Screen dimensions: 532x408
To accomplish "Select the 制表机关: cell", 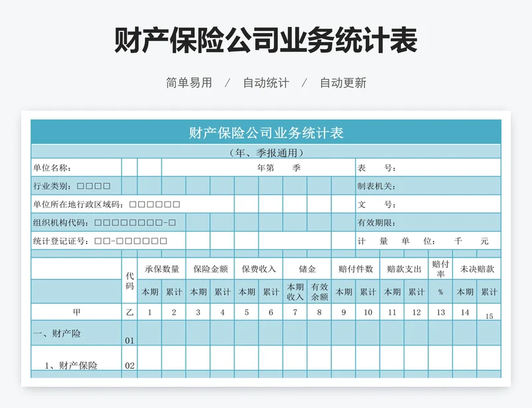I will point(428,186).
